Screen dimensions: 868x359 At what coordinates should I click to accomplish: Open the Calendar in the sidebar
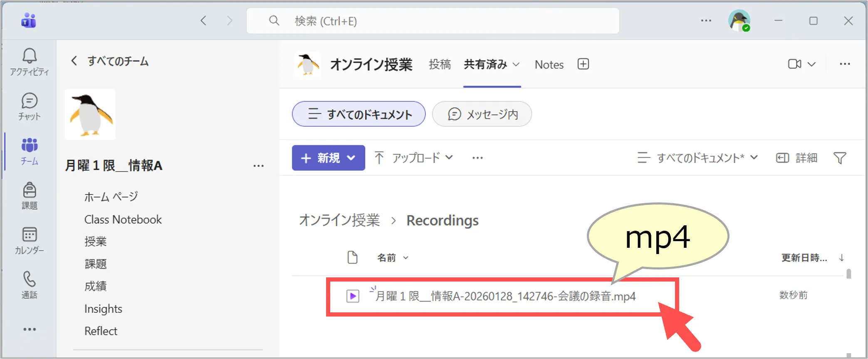(29, 240)
